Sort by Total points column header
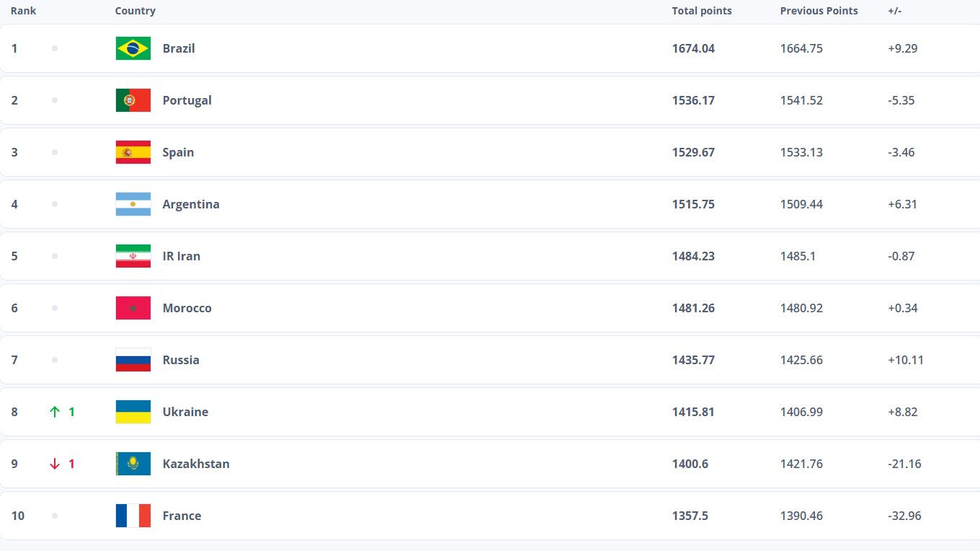980x551 pixels. tap(701, 11)
